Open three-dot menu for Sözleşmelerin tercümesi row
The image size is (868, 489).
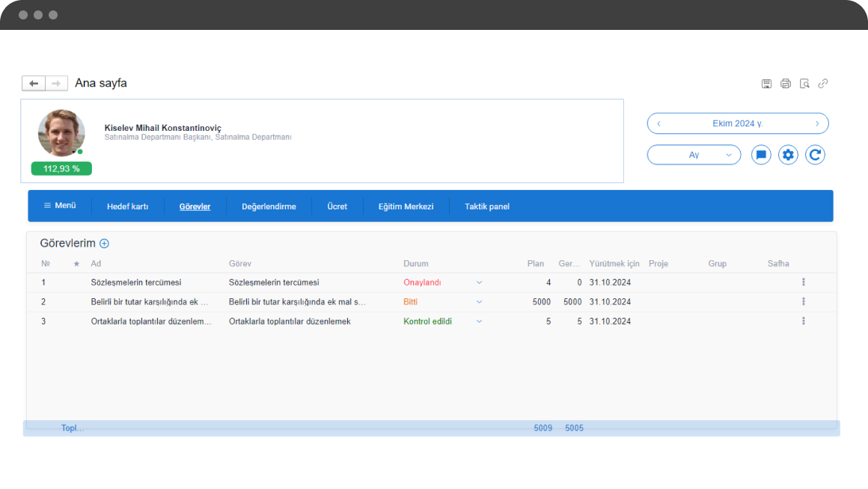click(x=803, y=282)
